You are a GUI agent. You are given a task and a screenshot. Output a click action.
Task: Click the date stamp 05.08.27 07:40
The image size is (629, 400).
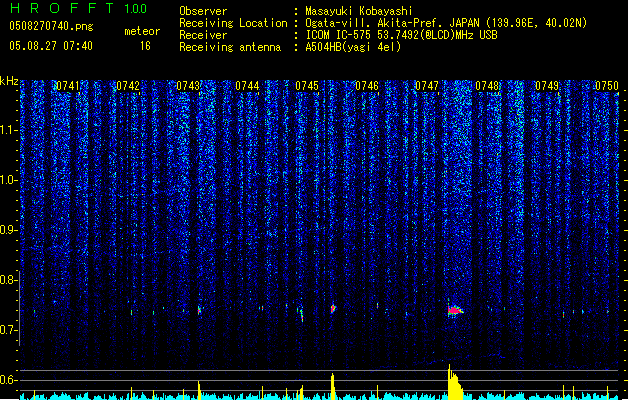click(51, 46)
